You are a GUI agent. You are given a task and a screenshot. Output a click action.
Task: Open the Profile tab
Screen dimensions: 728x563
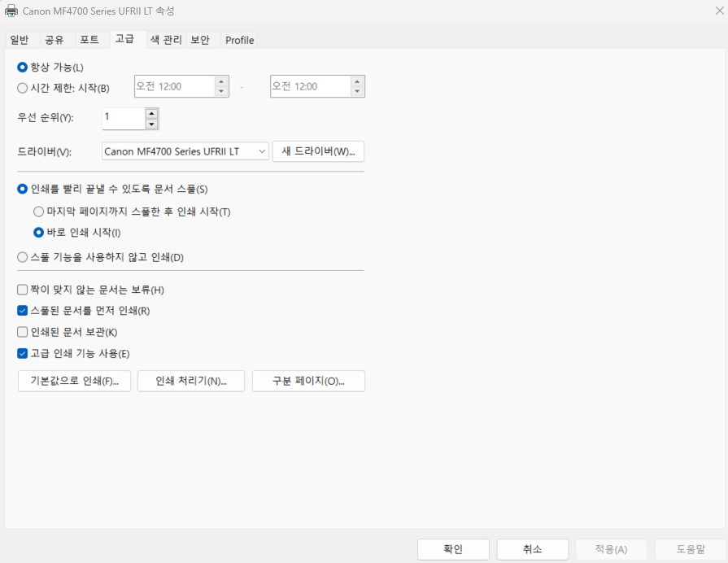coord(240,40)
